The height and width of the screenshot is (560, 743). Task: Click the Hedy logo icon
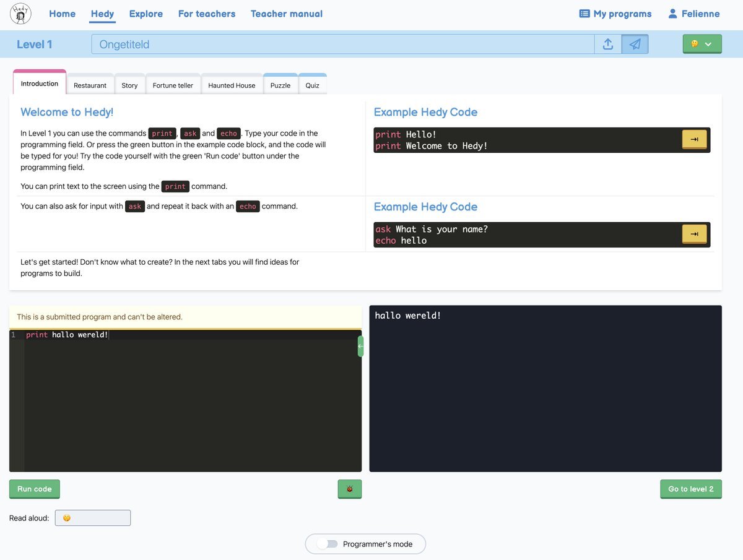click(22, 14)
